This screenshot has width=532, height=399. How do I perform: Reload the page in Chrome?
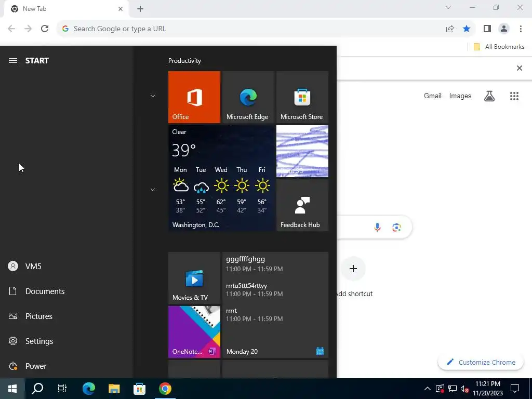click(x=45, y=29)
